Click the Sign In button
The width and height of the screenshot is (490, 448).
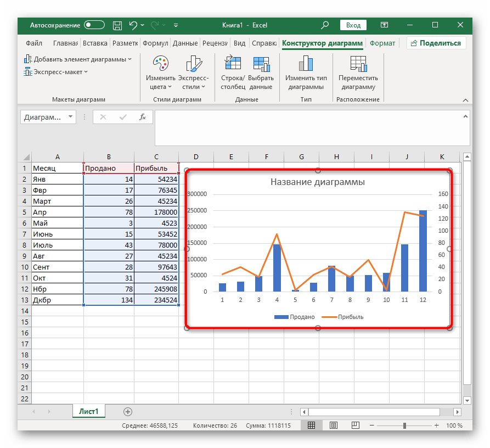pos(353,25)
